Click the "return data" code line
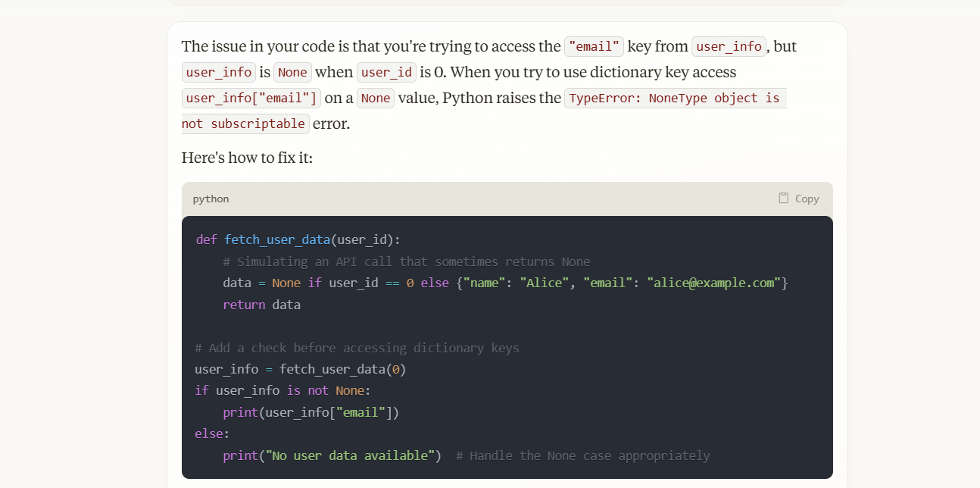 (261, 305)
